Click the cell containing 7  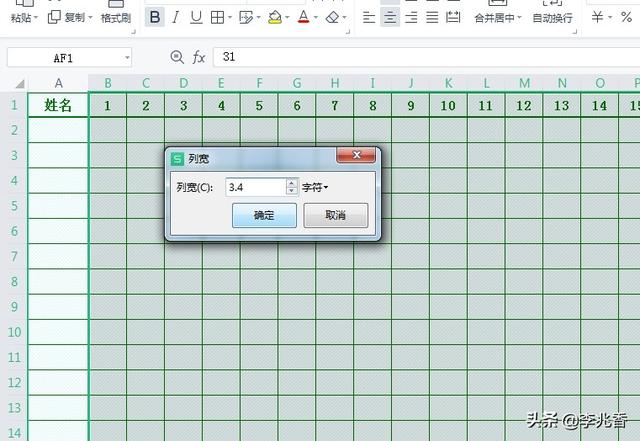334,105
